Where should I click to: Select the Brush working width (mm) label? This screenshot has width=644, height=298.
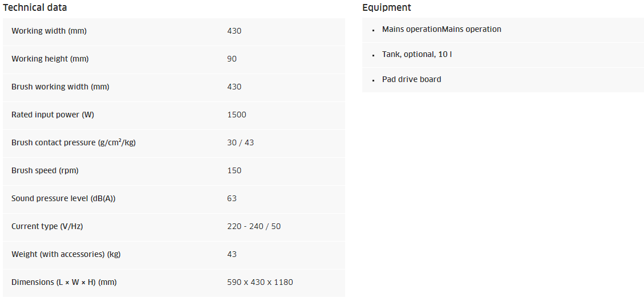60,87
